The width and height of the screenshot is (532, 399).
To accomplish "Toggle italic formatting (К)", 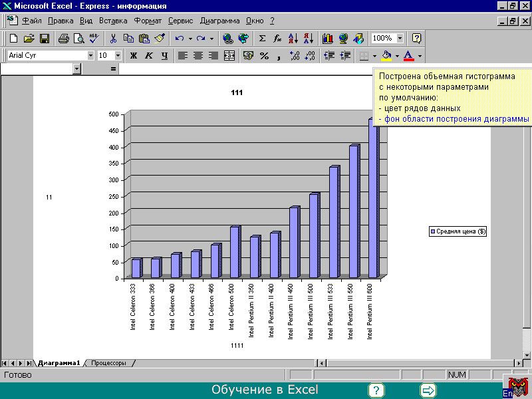I will coord(148,56).
